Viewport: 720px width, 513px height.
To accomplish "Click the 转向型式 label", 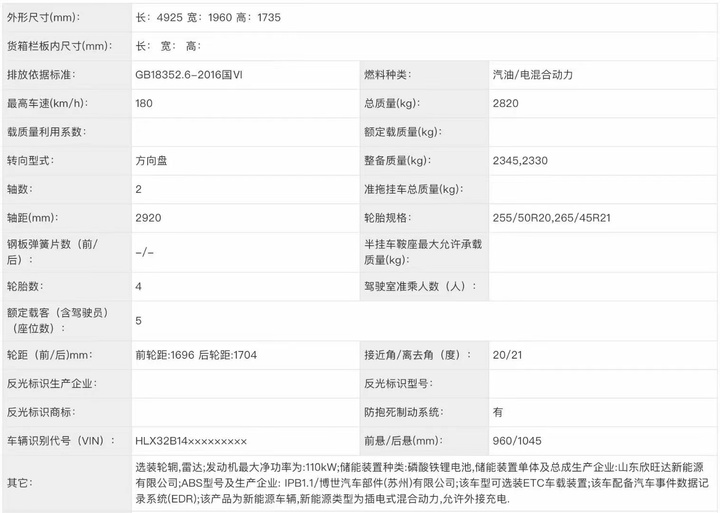I will tap(30, 161).
